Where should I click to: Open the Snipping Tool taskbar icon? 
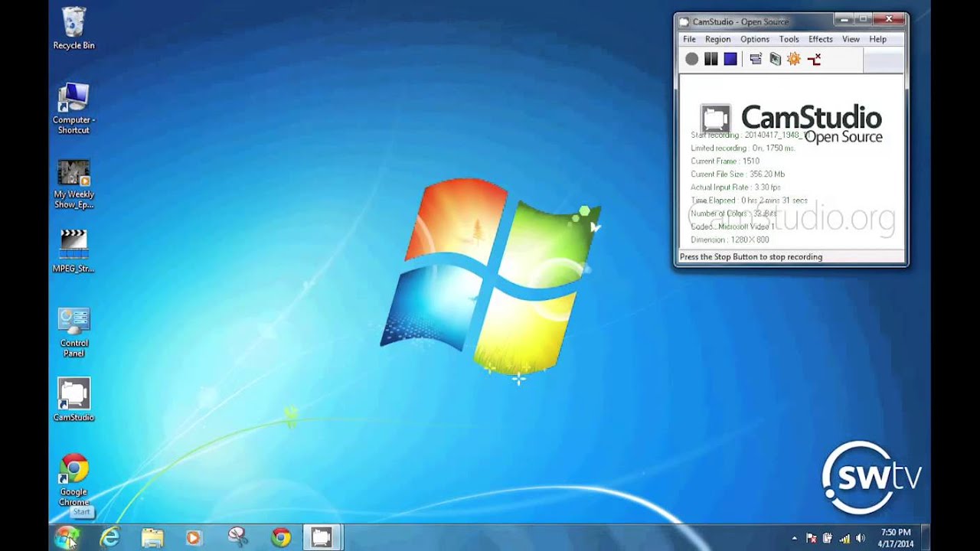[x=237, y=538]
